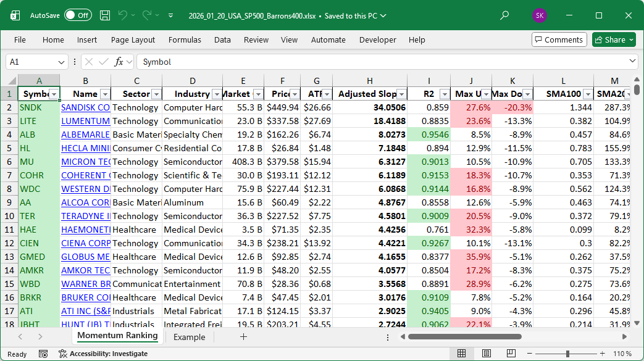Click the macro recording icon in status bar
This screenshot has height=361, width=644.
click(x=43, y=354)
